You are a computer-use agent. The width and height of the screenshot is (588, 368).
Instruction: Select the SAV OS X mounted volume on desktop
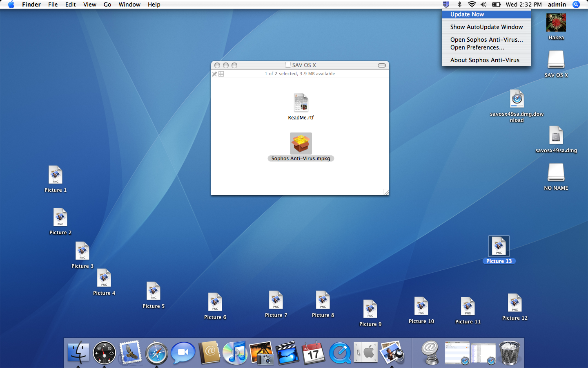[556, 60]
